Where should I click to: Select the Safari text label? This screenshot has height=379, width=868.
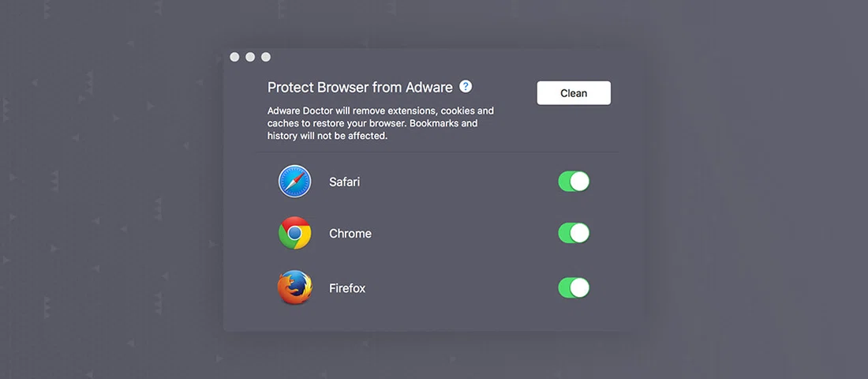pos(344,182)
